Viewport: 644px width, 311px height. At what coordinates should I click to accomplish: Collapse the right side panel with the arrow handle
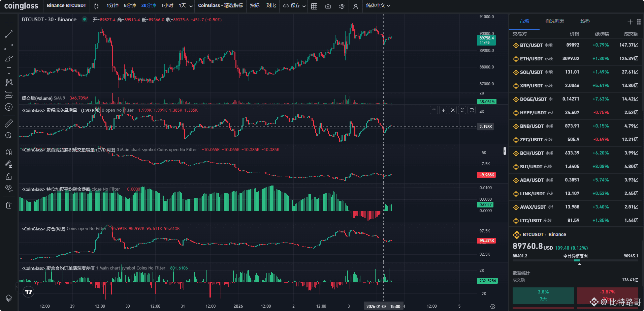[505, 151]
